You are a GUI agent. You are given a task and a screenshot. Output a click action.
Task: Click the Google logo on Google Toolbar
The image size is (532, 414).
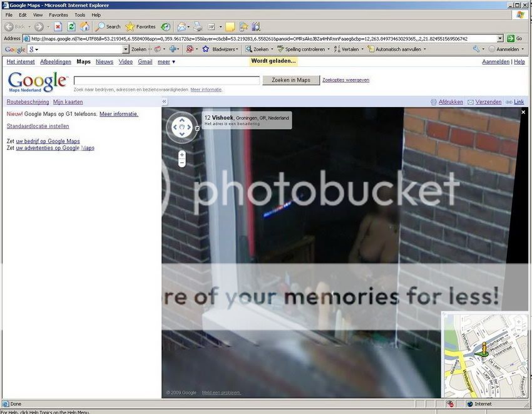point(15,49)
